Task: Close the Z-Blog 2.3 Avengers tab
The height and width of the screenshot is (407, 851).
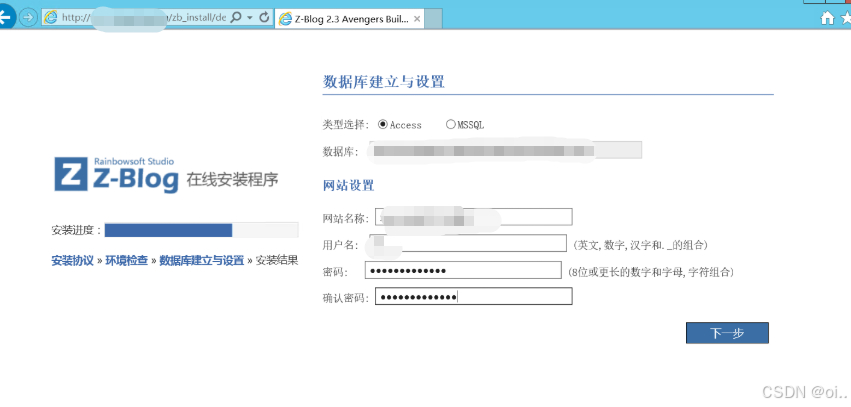Action: tap(417, 18)
